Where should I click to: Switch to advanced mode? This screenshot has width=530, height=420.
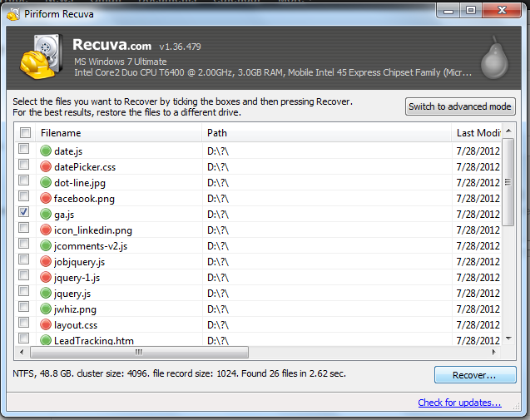(x=460, y=106)
